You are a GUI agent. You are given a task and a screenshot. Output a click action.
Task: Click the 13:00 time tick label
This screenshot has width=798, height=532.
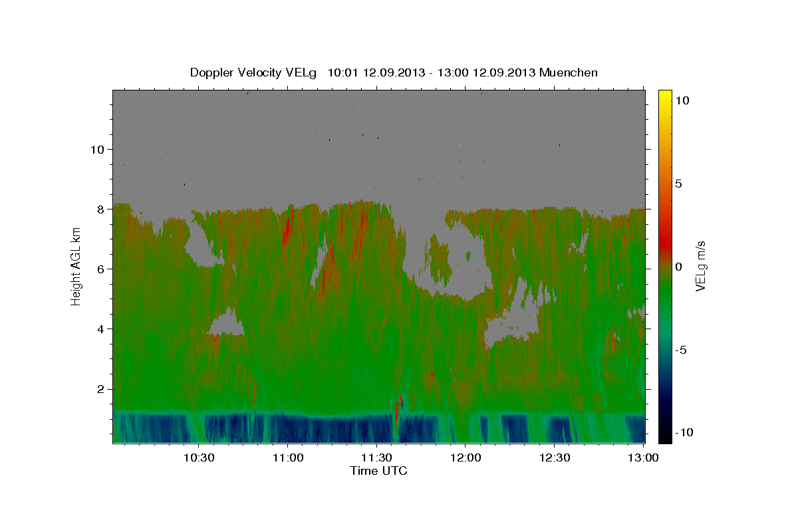644,458
